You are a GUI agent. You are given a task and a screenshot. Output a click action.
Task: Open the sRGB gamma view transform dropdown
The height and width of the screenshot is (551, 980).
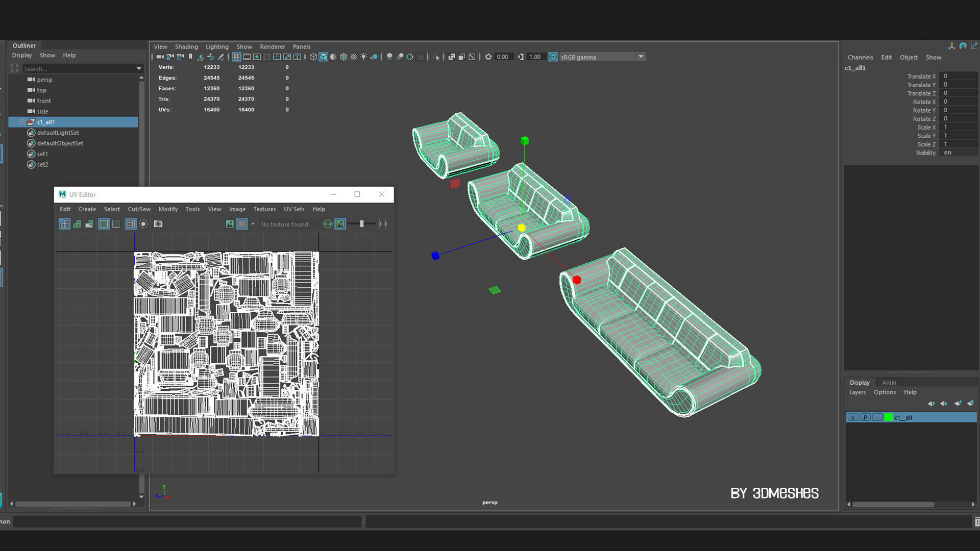[641, 57]
